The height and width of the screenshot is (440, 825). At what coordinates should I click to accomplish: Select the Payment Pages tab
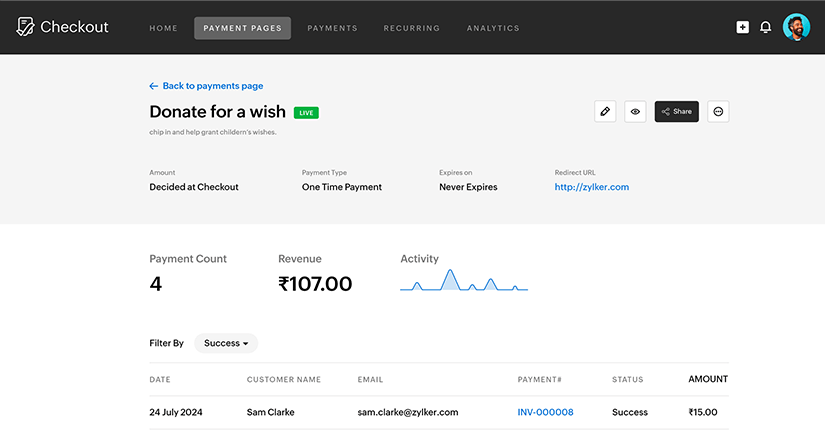click(x=242, y=28)
